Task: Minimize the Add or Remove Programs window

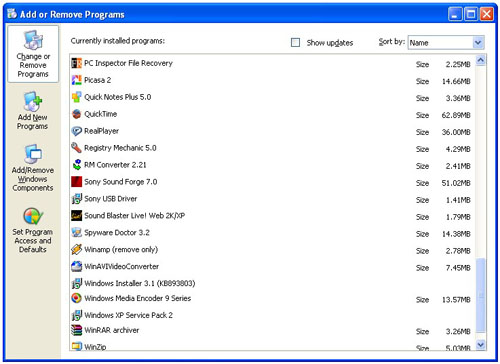Action: pos(455,14)
